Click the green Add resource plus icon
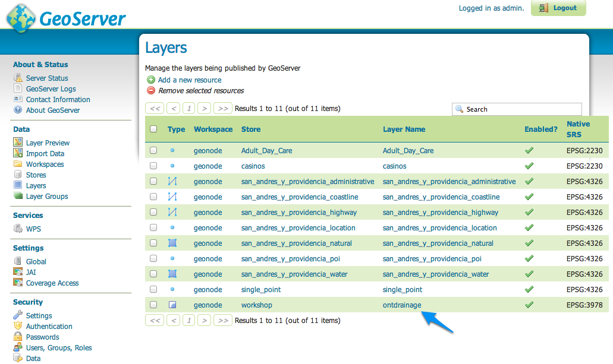 [151, 80]
